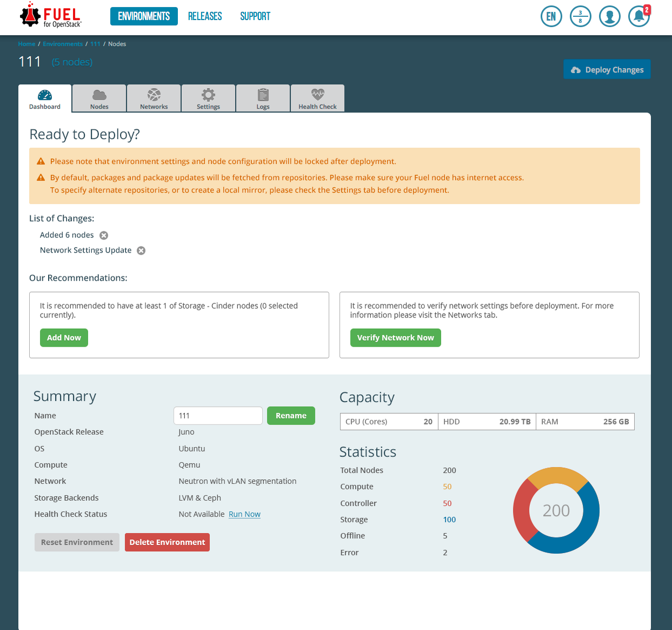The width and height of the screenshot is (672, 630).
Task: Click the Delete Environment button
Action: coord(167,542)
